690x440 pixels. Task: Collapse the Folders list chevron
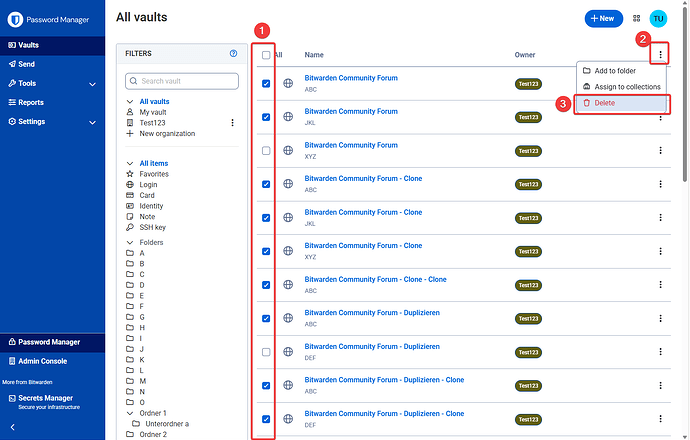(130, 242)
